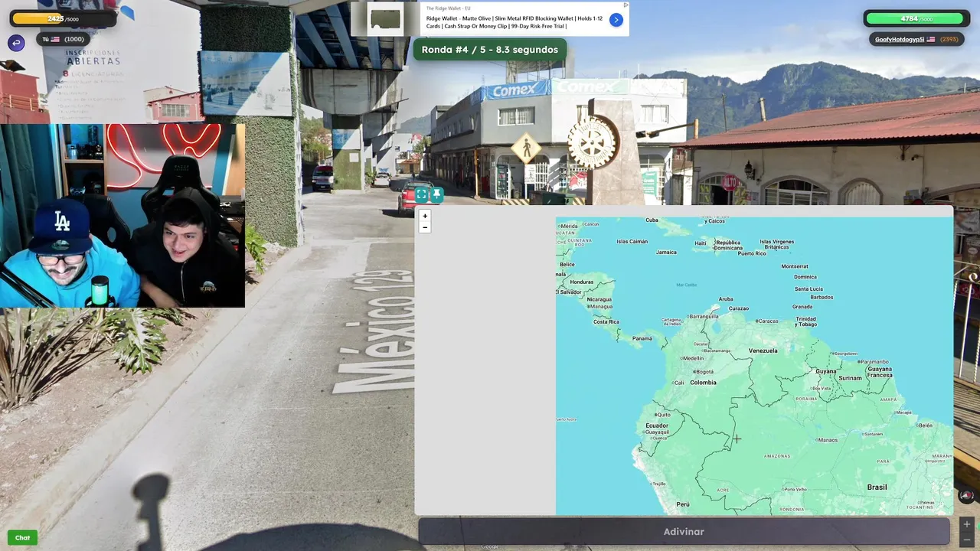980x551 pixels.
Task: Click Cuba on the map
Action: [x=652, y=220]
